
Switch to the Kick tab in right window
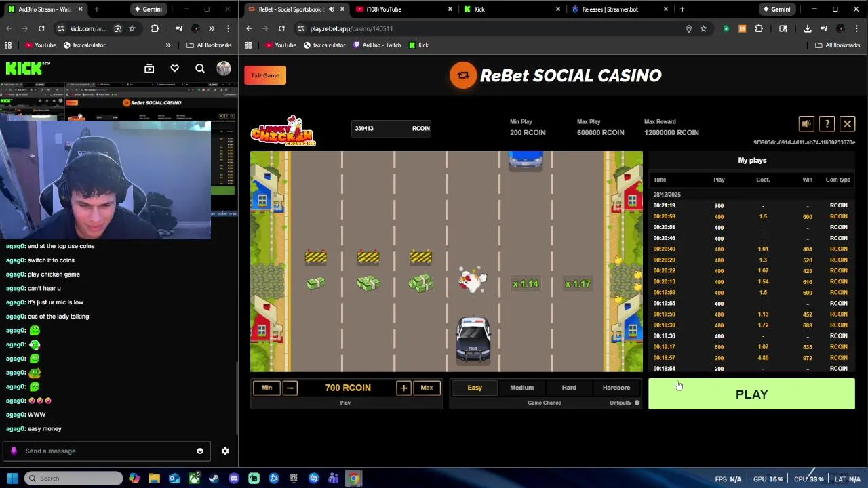point(512,9)
